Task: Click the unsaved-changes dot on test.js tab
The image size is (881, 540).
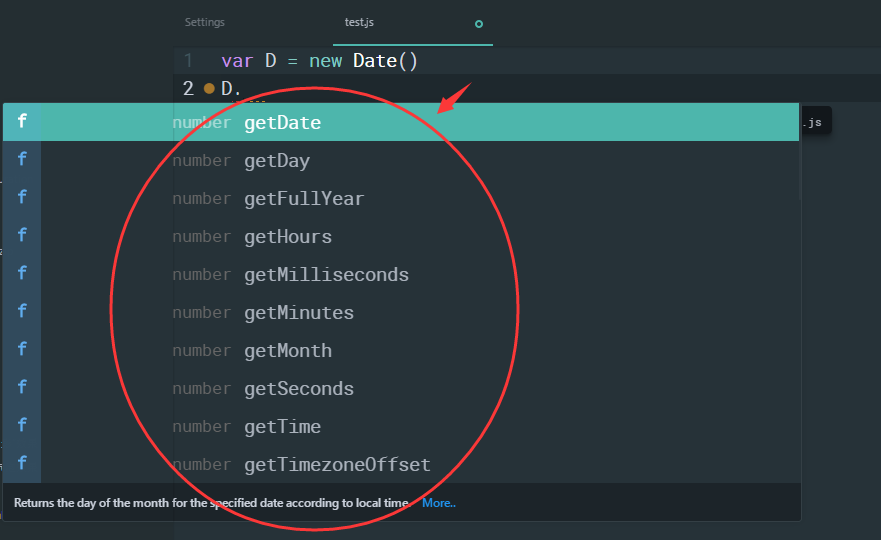Action: (x=479, y=24)
